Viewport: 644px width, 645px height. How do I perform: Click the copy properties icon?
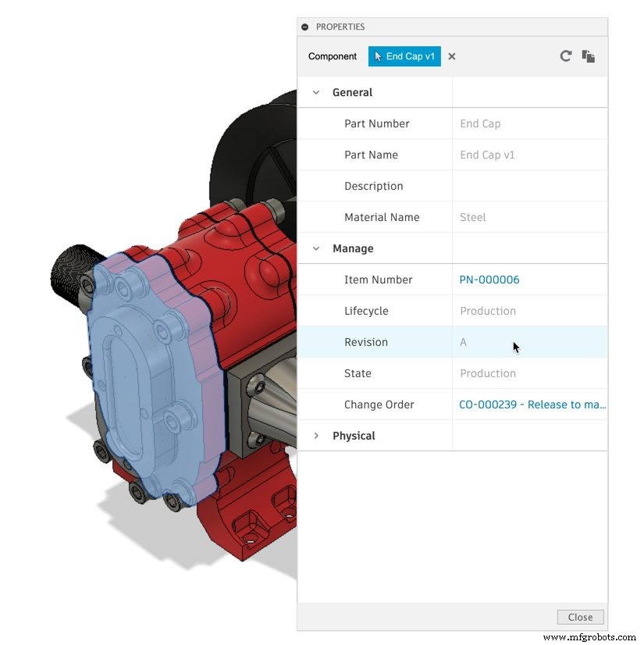pyautogui.click(x=589, y=55)
